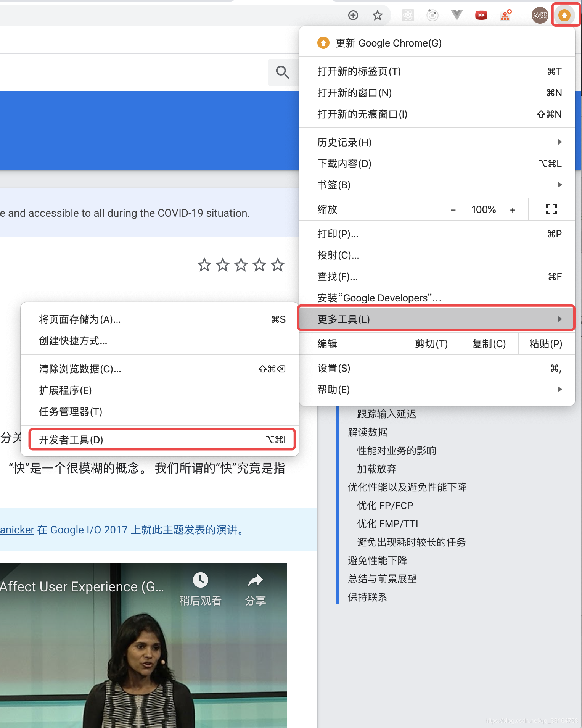Bookmark this page with the star icon
Viewport: 582px width, 728px height.
coord(377,15)
